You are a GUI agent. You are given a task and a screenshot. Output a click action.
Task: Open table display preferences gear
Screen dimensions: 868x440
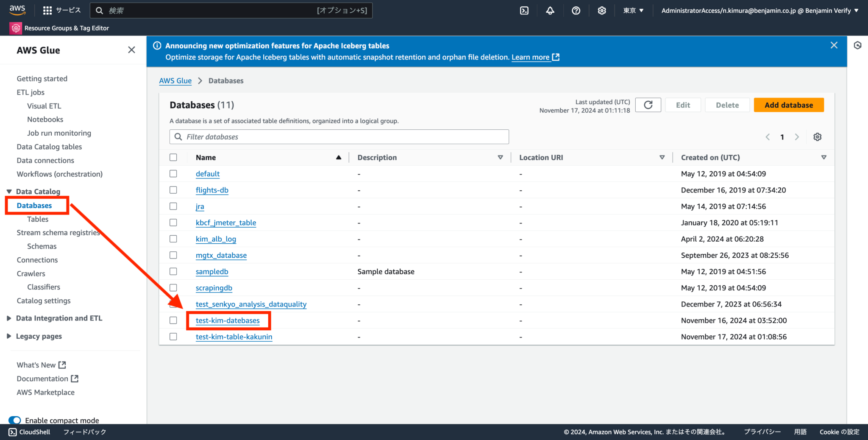pos(817,136)
